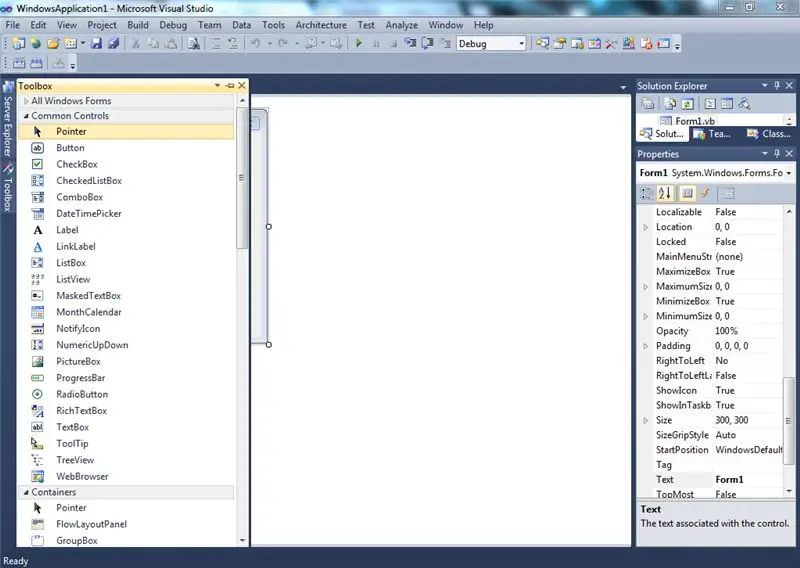Open the Debug menu
Image resolution: width=800 pixels, height=568 pixels.
[x=173, y=25]
